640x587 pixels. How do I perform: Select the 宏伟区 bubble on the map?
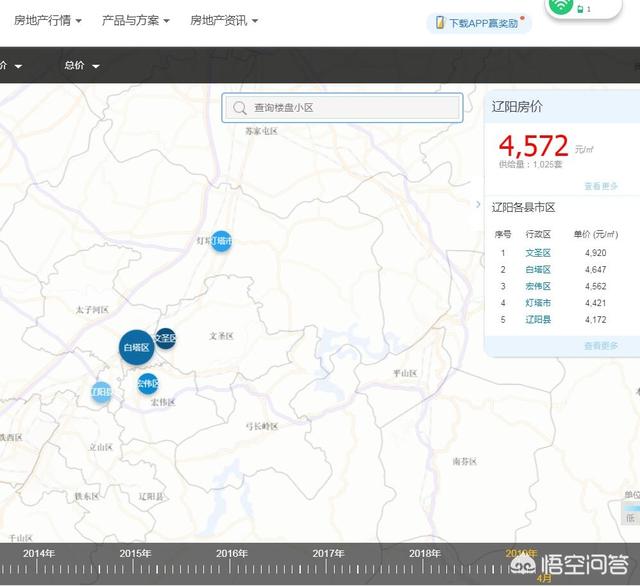point(148,384)
